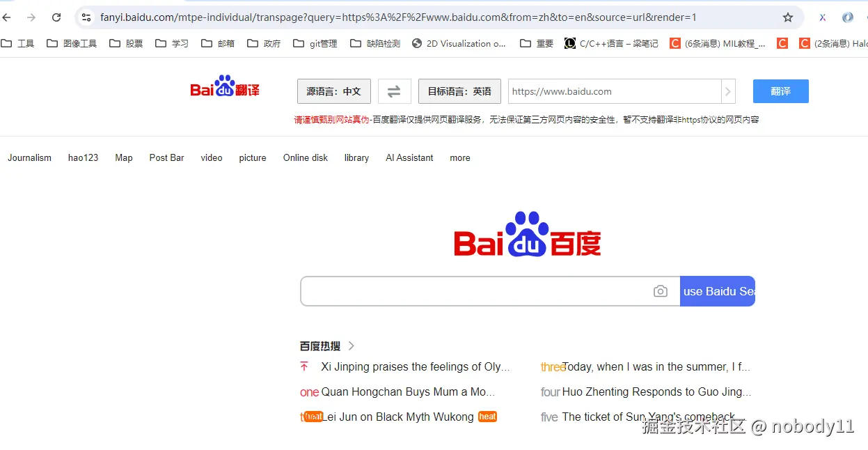The image size is (868, 450).
Task: Swap source and target languages
Action: tap(394, 91)
